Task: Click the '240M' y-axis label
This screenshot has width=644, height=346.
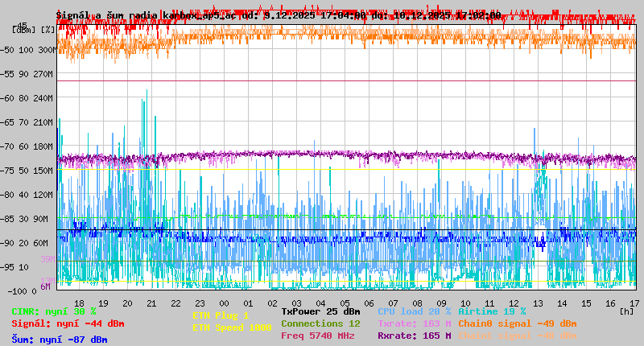Action: pyautogui.click(x=43, y=98)
